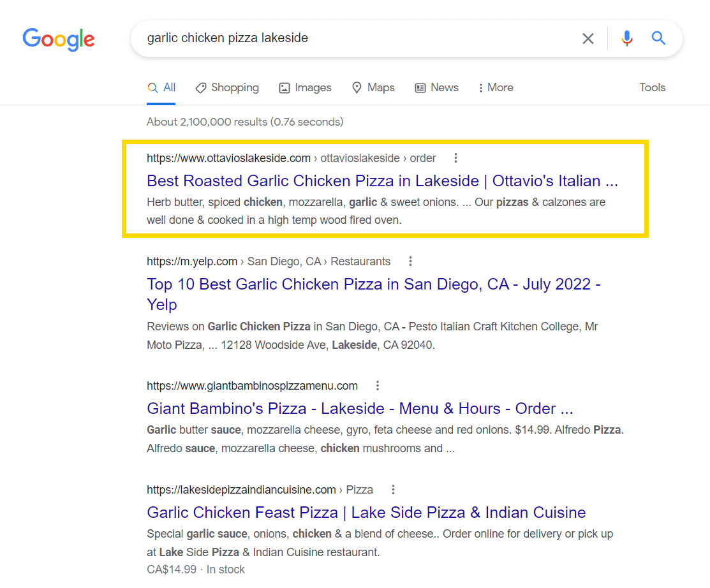710x588 pixels.
Task: Click the Google logo
Action: click(x=59, y=40)
